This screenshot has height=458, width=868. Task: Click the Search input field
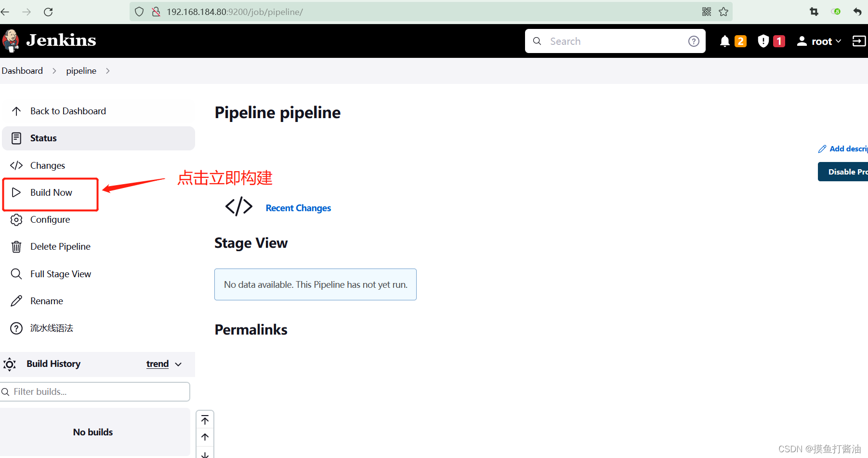coord(615,41)
